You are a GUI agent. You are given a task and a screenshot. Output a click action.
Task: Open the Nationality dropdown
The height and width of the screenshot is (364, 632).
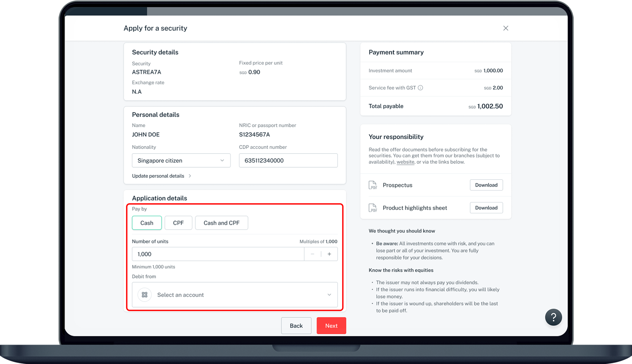tap(181, 160)
